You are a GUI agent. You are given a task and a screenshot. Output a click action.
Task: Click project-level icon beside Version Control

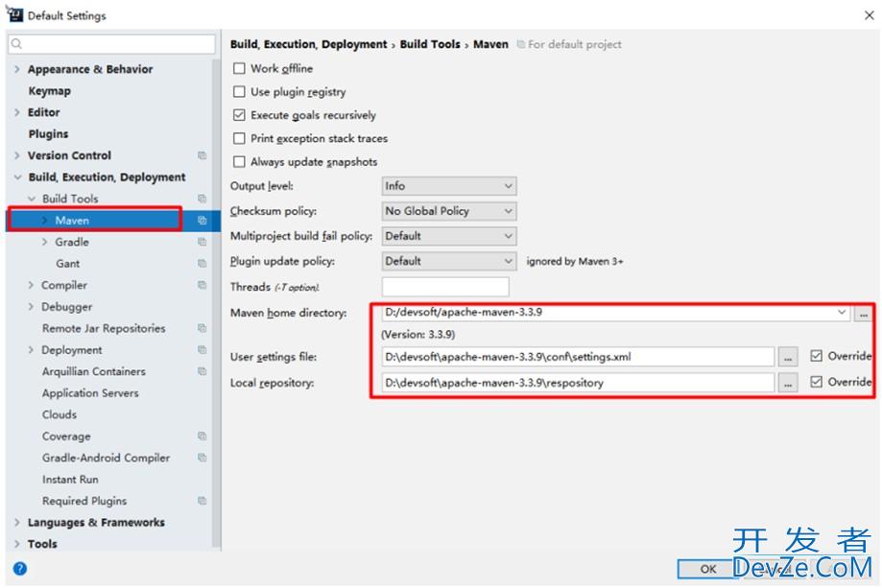pos(202,155)
